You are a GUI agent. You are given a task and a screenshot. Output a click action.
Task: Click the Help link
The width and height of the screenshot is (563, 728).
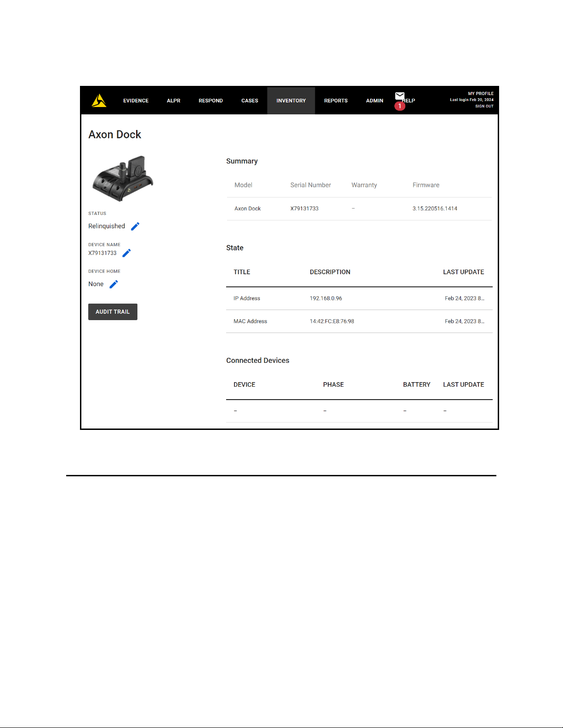(x=410, y=101)
